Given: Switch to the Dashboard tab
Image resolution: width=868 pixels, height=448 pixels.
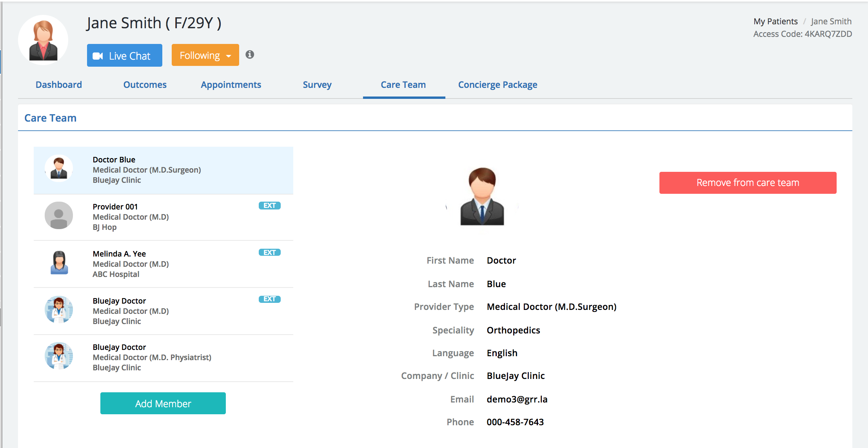Looking at the screenshot, I should tap(59, 85).
